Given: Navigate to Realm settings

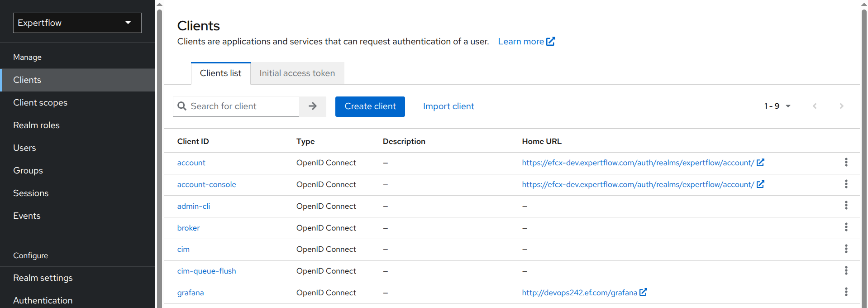Looking at the screenshot, I should pos(43,278).
